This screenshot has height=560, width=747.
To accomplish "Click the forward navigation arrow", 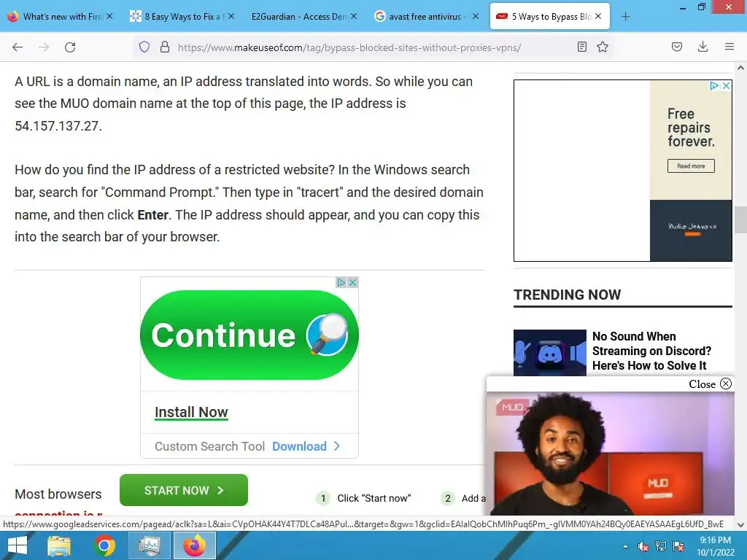I will point(44,47).
